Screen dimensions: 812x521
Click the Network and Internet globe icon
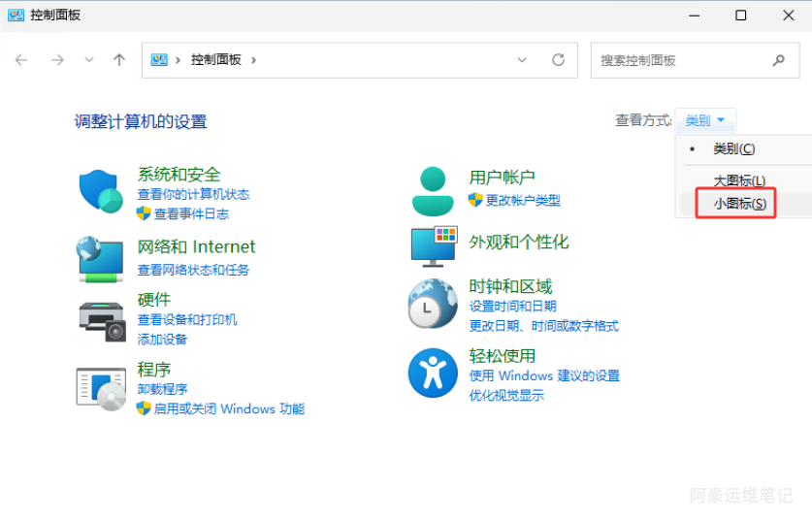[x=100, y=258]
